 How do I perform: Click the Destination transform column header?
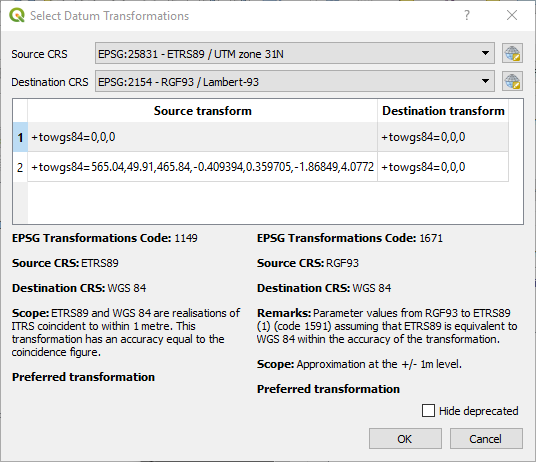point(443,111)
